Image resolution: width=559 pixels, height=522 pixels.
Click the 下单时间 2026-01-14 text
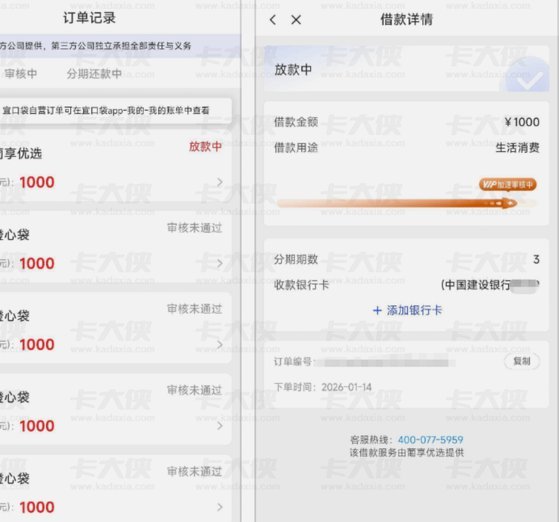pyautogui.click(x=323, y=387)
